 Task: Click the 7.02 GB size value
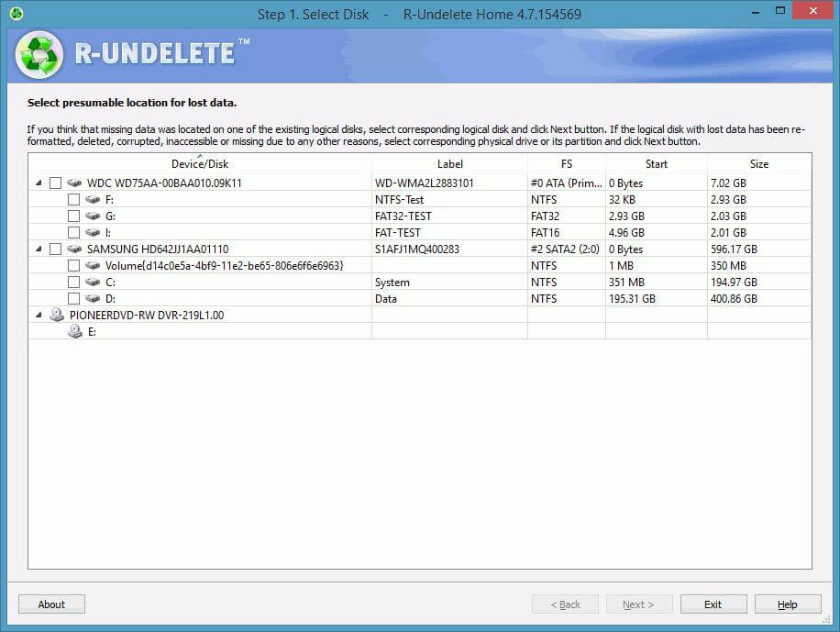tap(728, 183)
